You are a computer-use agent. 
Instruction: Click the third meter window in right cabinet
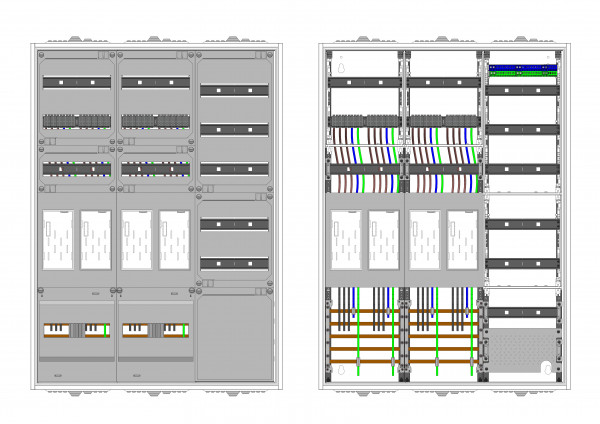tap(424, 240)
